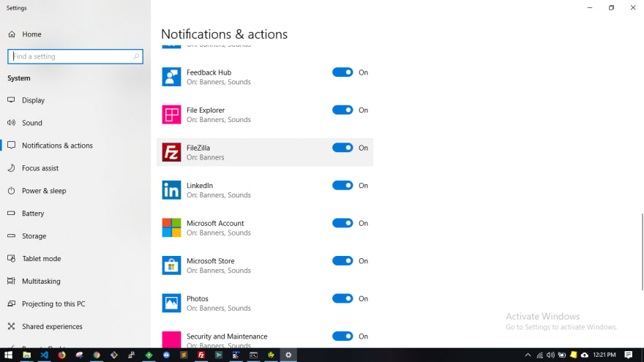The height and width of the screenshot is (362, 644).
Task: Click the Microsoft Account logo icon
Action: pos(171,227)
